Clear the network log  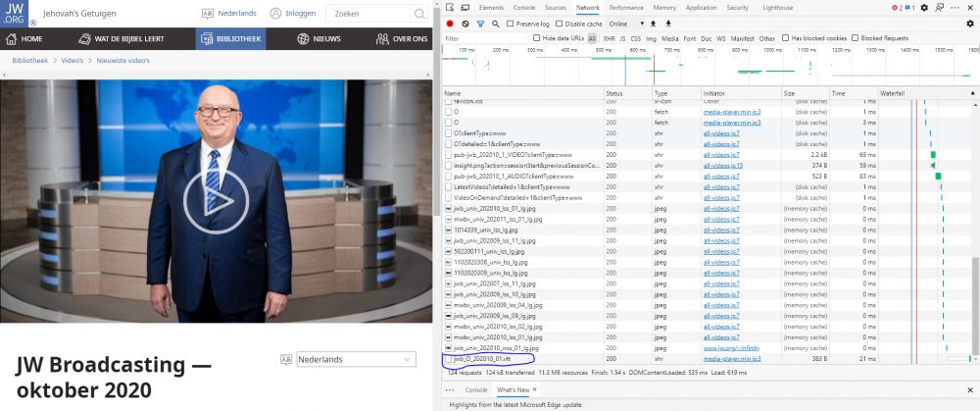coord(465,23)
